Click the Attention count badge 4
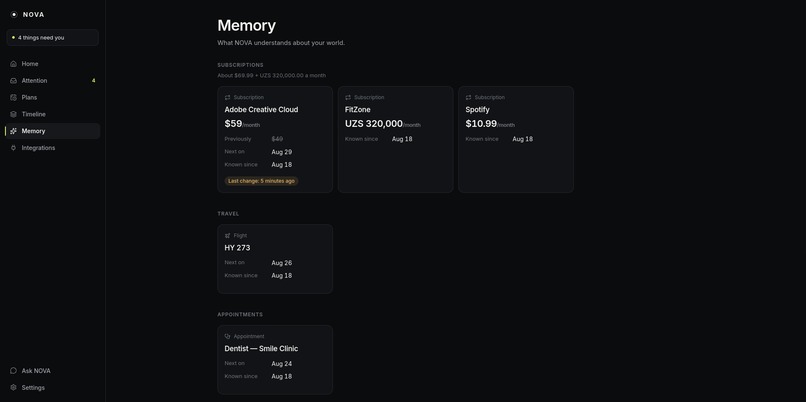 tap(94, 81)
